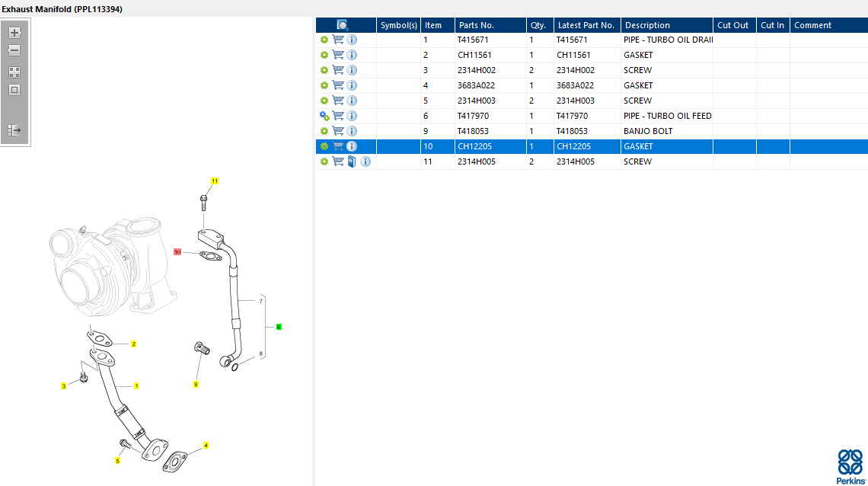Sort by Description column header
868x486 pixels.
pyautogui.click(x=666, y=25)
